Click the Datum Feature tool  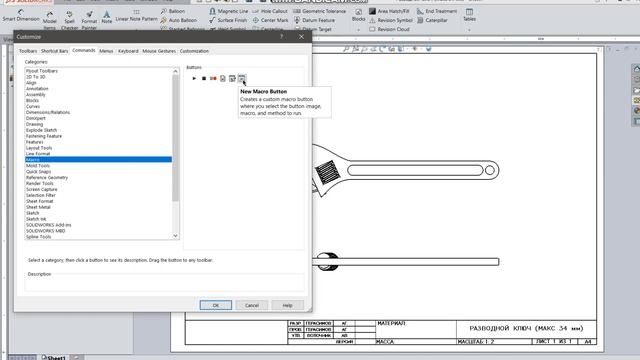[x=314, y=20]
